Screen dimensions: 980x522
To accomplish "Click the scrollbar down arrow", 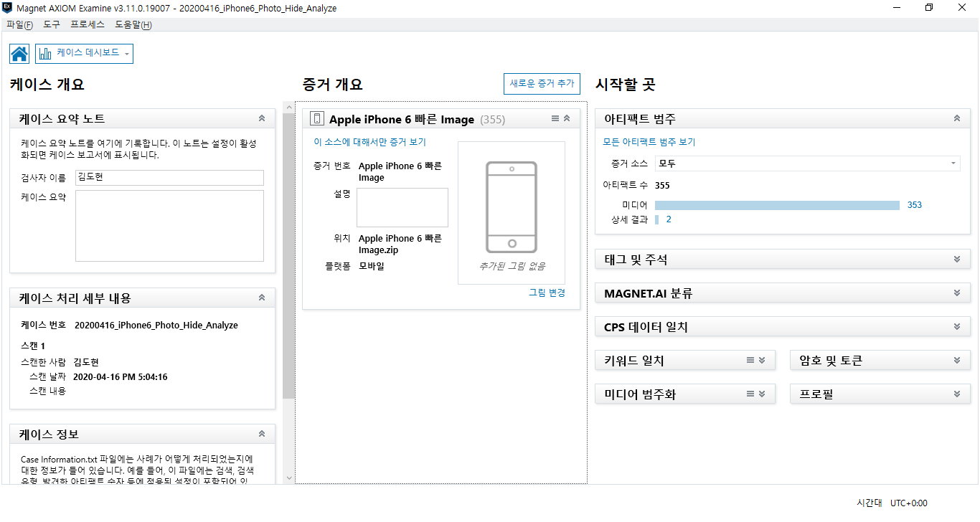I will [288, 478].
